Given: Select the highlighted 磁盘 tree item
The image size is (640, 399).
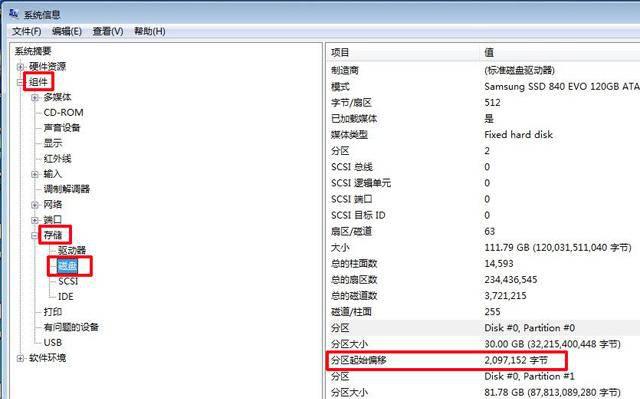Looking at the screenshot, I should click(x=67, y=266).
